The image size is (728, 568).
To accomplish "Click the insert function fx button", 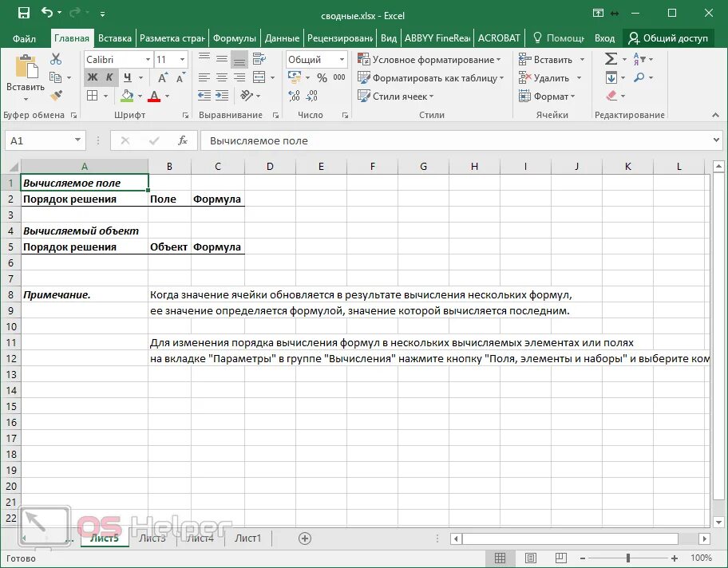I will (183, 140).
